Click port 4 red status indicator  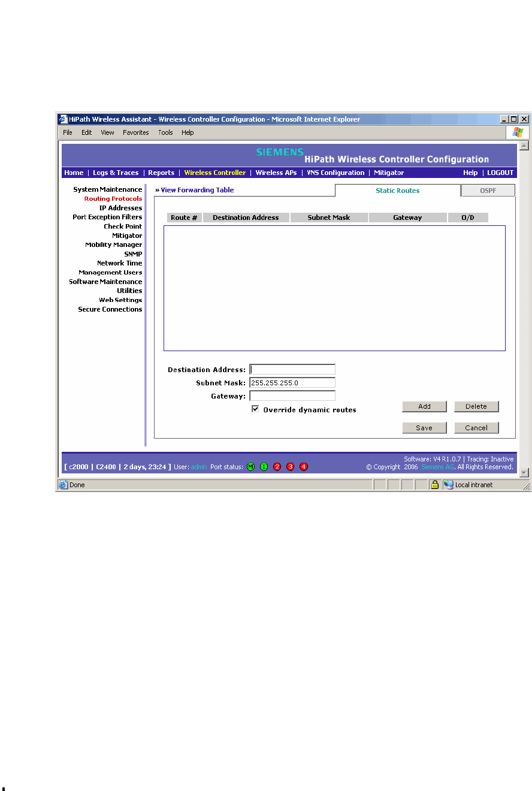point(304,467)
